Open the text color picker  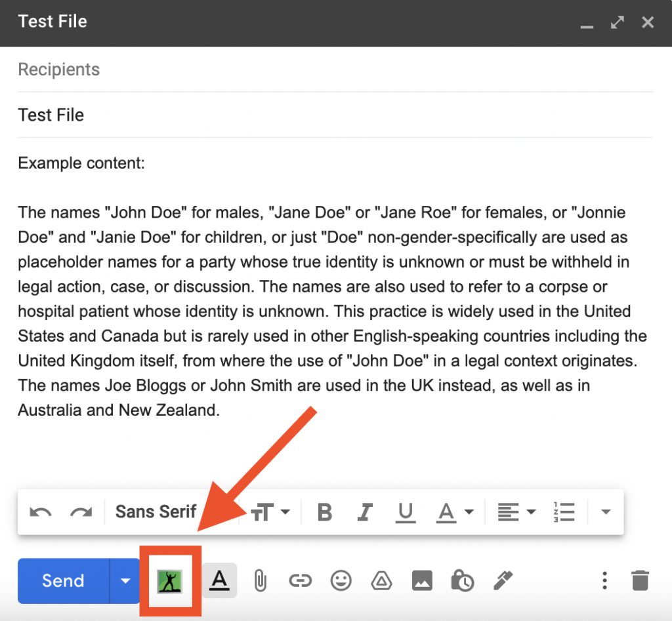tap(455, 512)
